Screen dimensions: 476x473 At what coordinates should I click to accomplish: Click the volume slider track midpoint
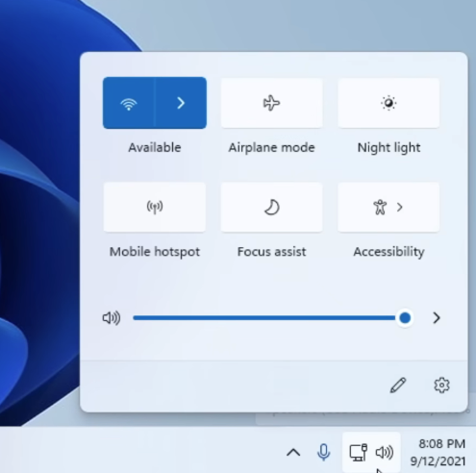pyautogui.click(x=269, y=318)
